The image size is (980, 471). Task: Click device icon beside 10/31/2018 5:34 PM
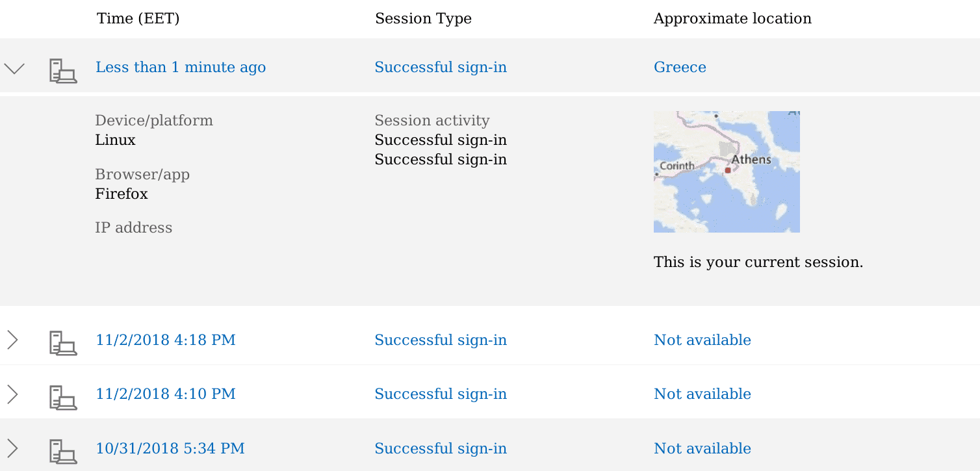63,451
